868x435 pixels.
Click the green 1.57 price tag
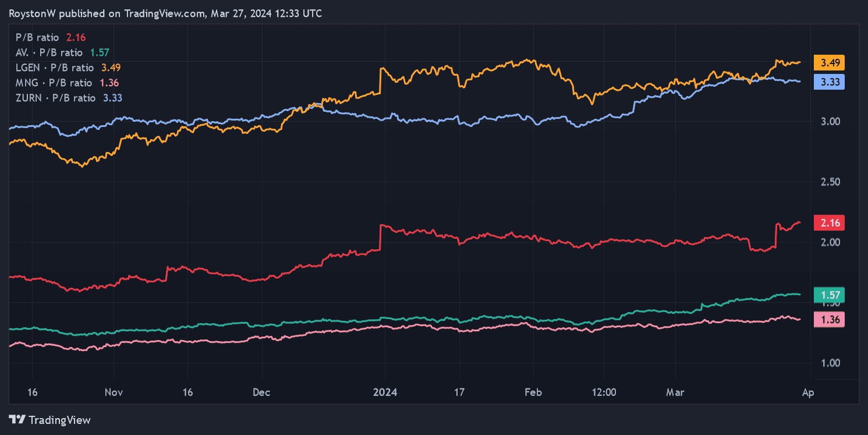(x=829, y=295)
